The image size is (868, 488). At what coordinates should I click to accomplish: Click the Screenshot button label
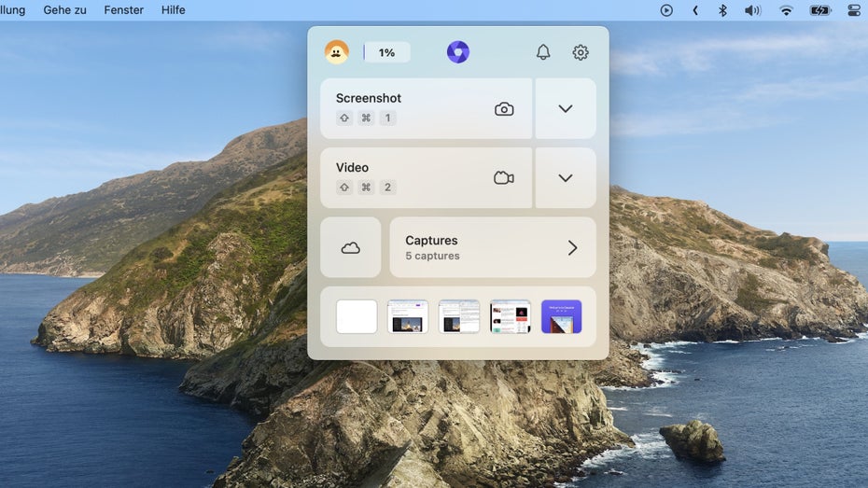(x=369, y=98)
